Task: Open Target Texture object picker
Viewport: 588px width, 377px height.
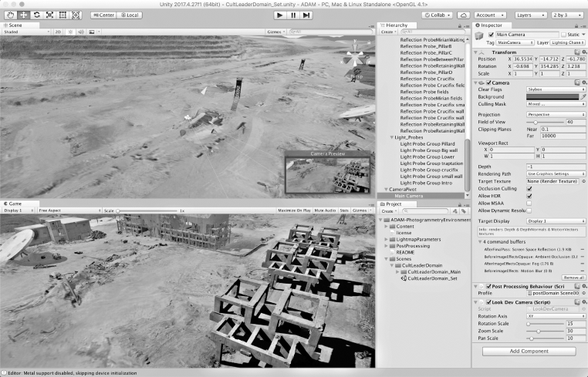Action: point(584,181)
